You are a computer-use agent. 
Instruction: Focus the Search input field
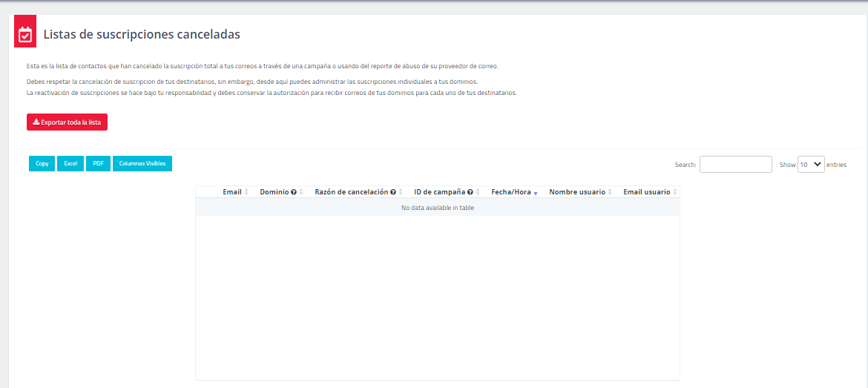pyautogui.click(x=735, y=165)
